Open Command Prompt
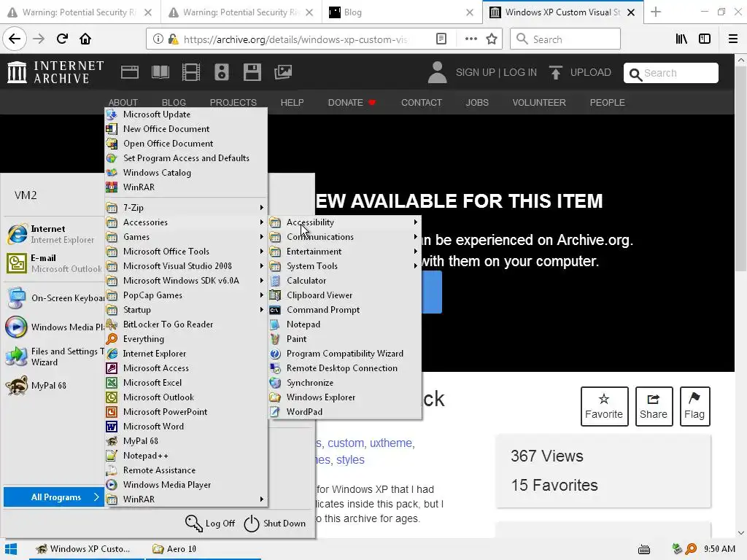The height and width of the screenshot is (560, 747). tap(345, 310)
